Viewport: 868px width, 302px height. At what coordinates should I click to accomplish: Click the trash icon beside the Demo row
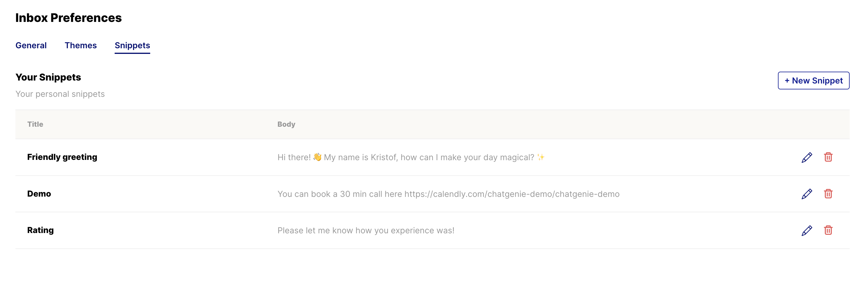tap(829, 194)
